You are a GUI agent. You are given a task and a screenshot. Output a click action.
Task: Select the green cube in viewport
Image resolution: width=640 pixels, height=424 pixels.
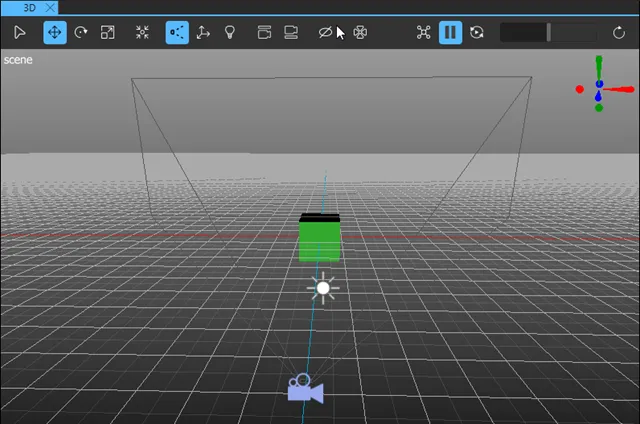click(x=320, y=241)
